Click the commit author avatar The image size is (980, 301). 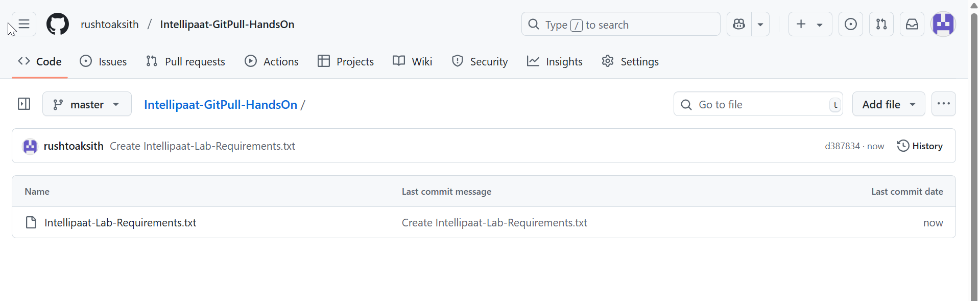[x=30, y=146]
